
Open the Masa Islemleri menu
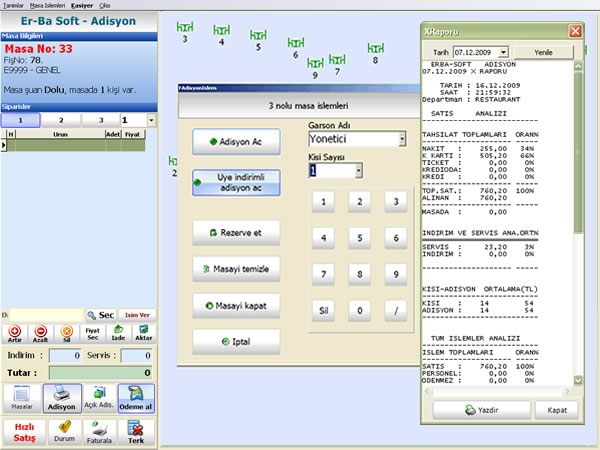tap(47, 5)
